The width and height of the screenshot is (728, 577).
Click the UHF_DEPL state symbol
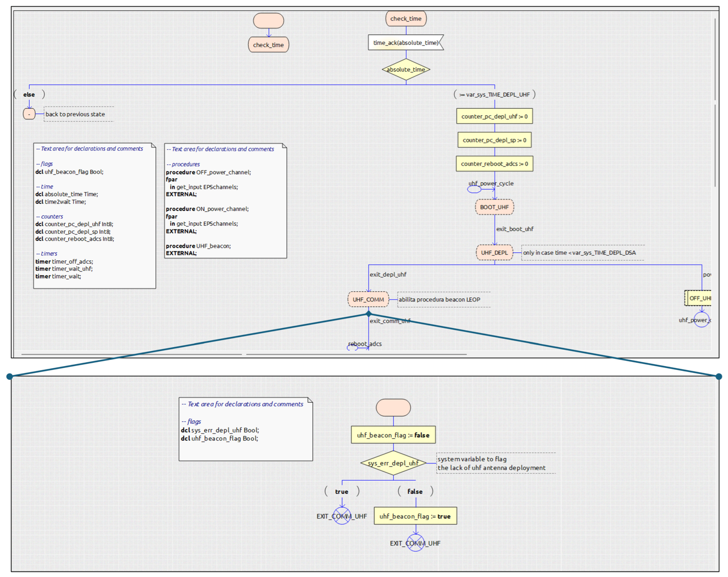[x=494, y=252]
